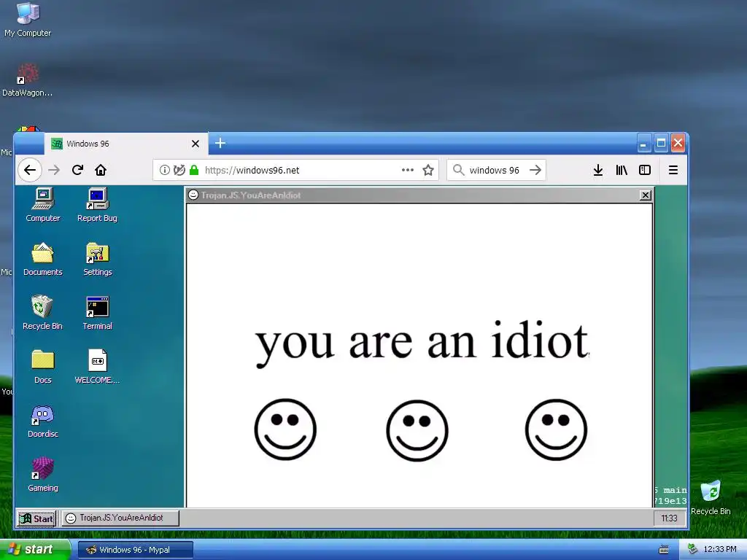Go back using the browser back arrow

click(x=29, y=170)
